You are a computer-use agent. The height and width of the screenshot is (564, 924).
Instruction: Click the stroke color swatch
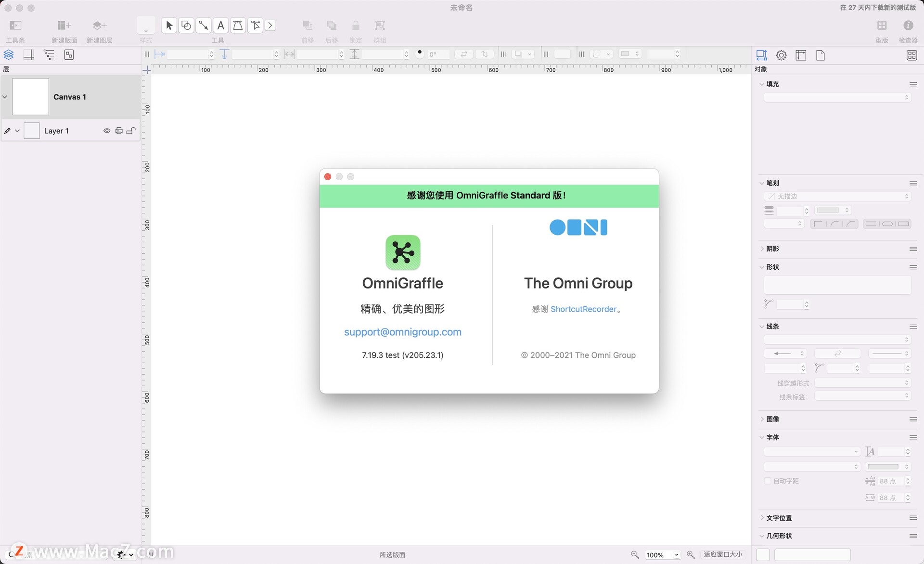[833, 210]
